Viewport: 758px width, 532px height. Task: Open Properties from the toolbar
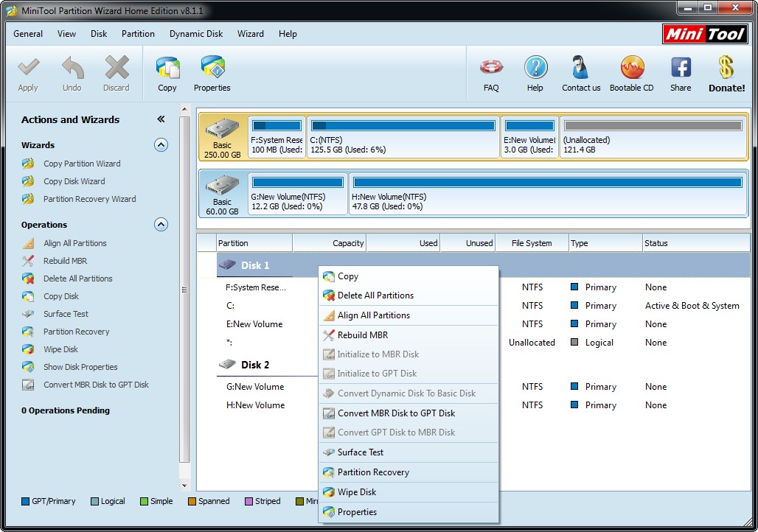pos(212,74)
